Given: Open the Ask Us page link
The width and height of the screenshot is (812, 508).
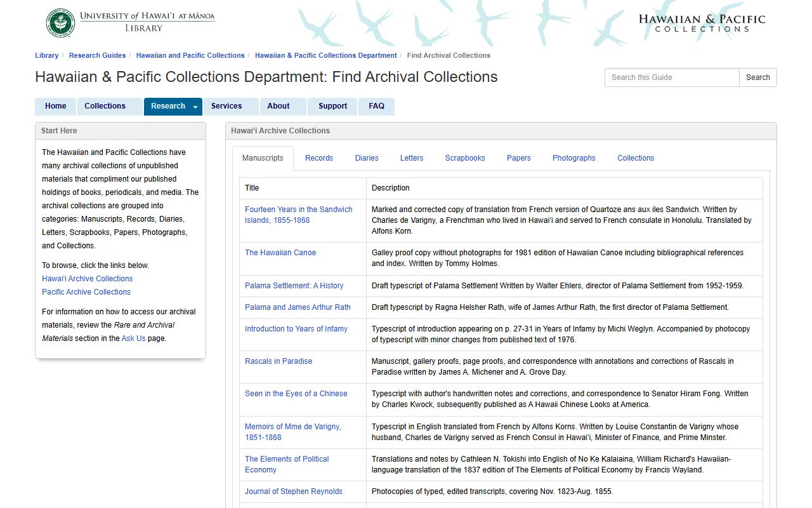Looking at the screenshot, I should tap(133, 338).
